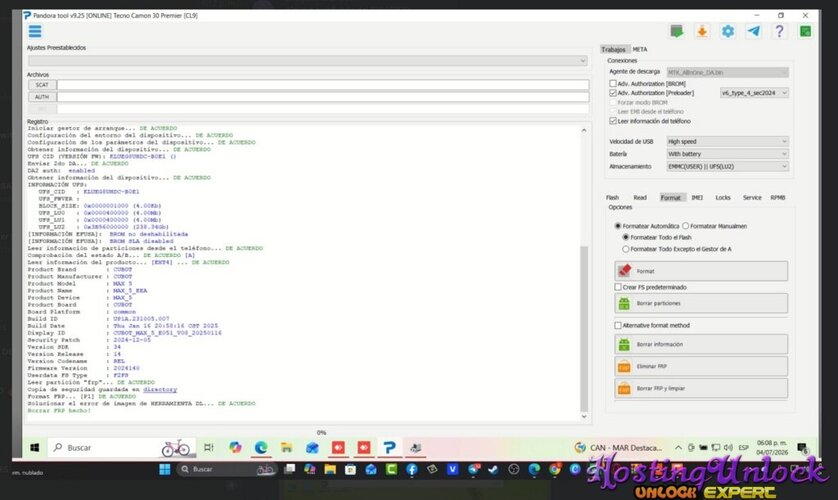Click the Borrar información button
This screenshot has width=838, height=500.
click(x=701, y=345)
